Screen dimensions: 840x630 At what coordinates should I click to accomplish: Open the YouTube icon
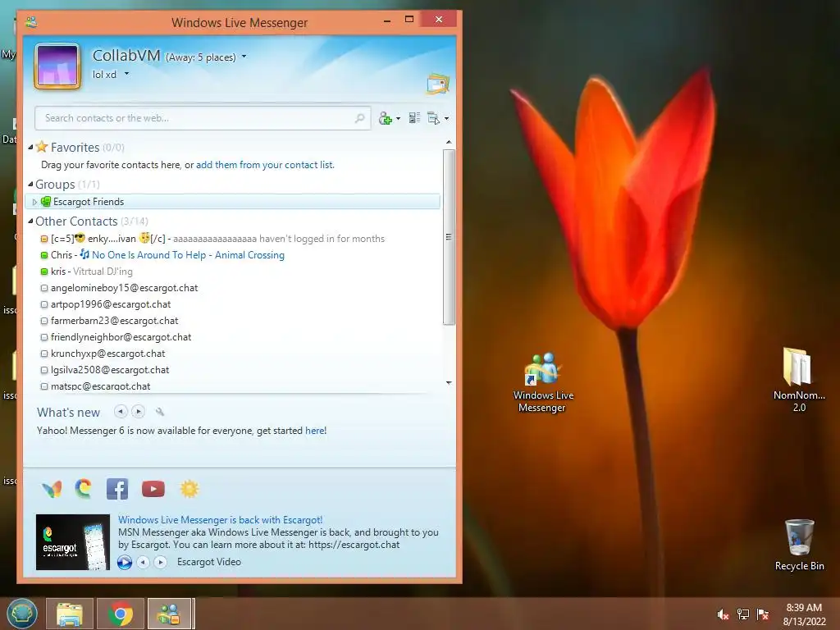153,489
